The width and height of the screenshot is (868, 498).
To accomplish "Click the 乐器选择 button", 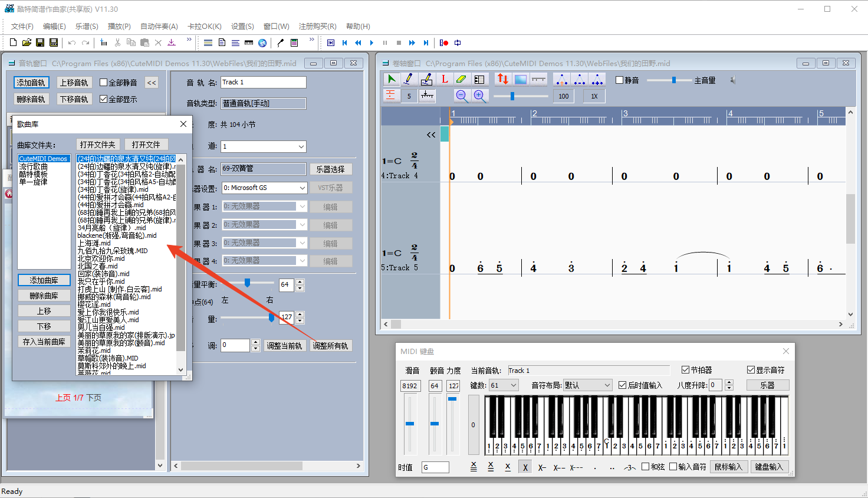I will pyautogui.click(x=330, y=169).
